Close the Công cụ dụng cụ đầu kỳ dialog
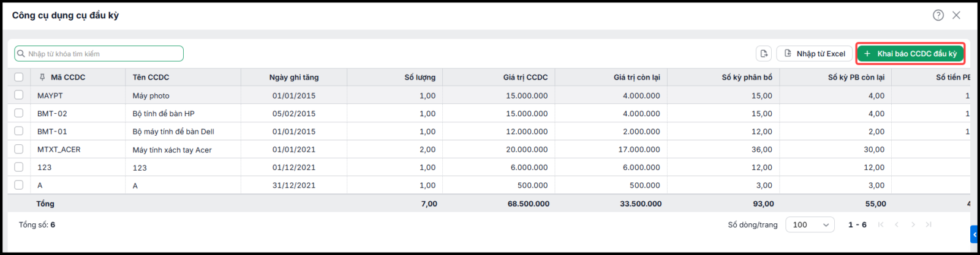The height and width of the screenshot is (255, 980). [956, 15]
